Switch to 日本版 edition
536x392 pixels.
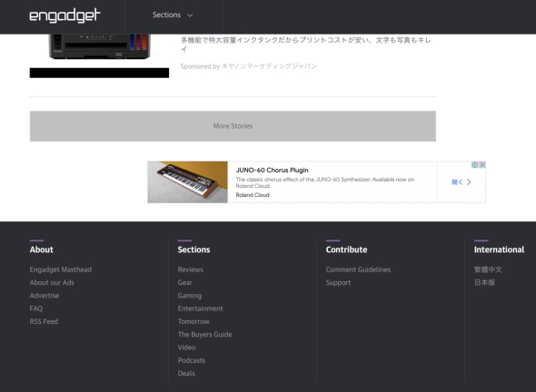pyautogui.click(x=484, y=282)
